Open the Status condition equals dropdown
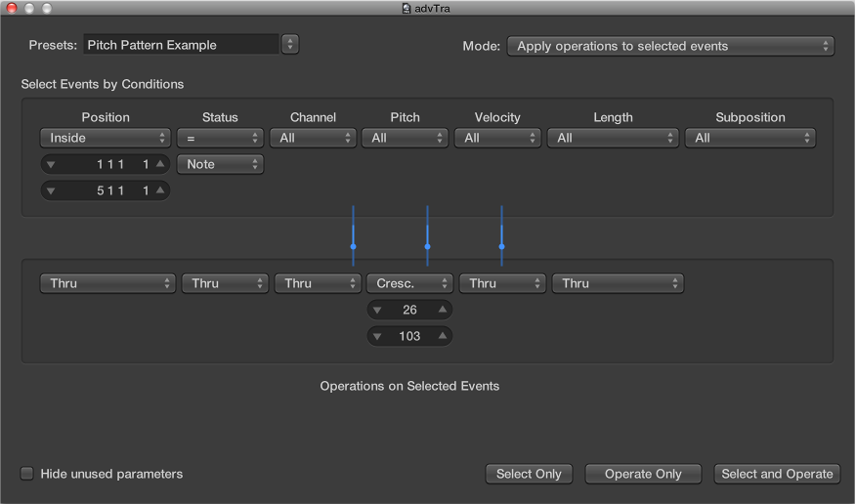The image size is (856, 504). coord(220,138)
